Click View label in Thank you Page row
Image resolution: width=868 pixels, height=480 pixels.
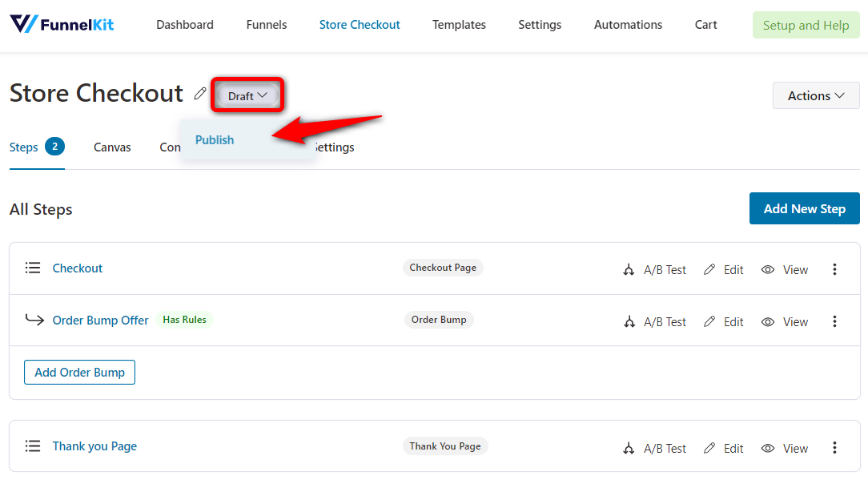(x=795, y=449)
